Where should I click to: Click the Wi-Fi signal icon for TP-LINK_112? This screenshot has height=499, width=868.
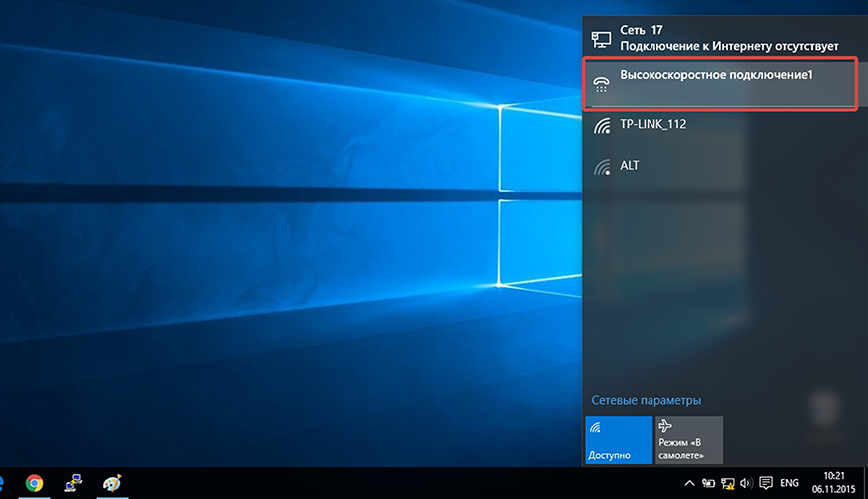(x=602, y=126)
